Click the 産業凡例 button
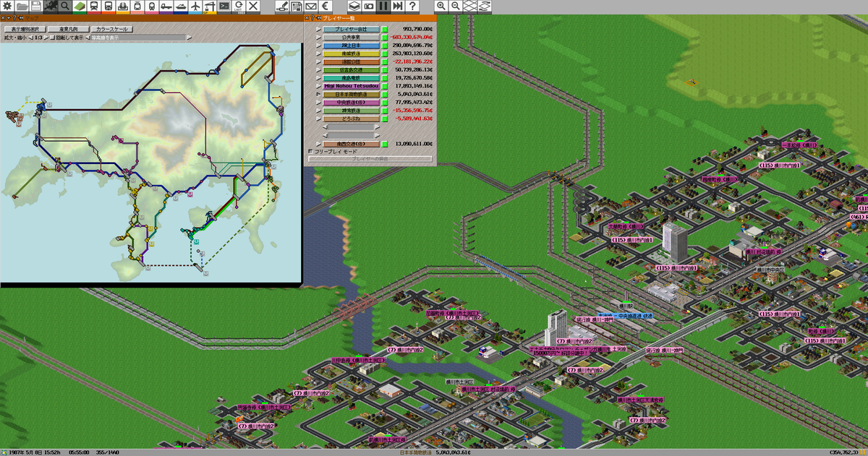The width and height of the screenshot is (868, 456). coord(68,29)
